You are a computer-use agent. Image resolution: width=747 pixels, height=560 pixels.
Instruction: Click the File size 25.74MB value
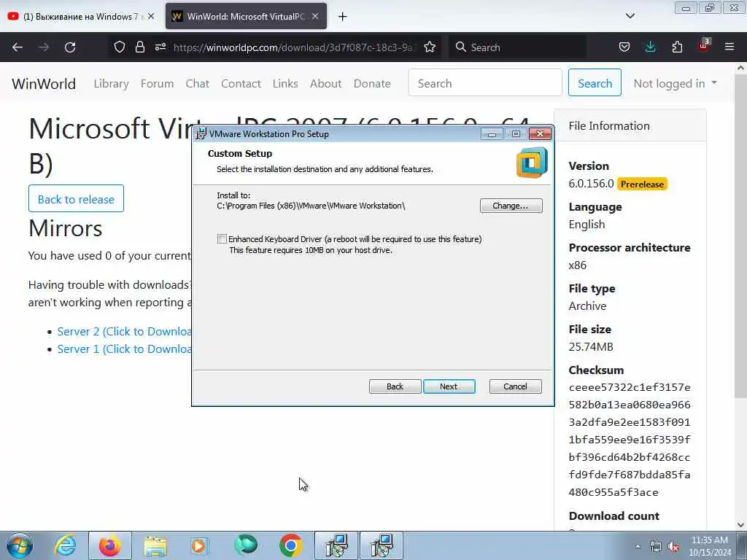[x=591, y=346]
